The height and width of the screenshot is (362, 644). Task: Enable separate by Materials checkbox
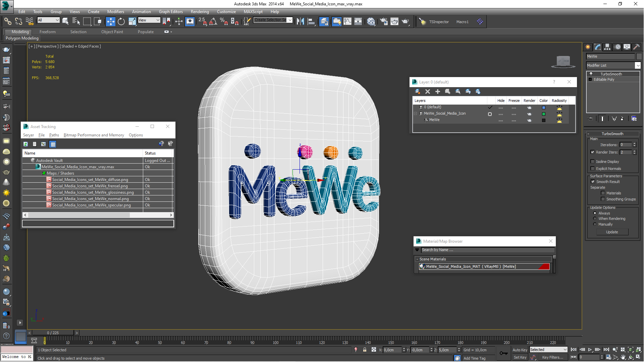pos(603,193)
